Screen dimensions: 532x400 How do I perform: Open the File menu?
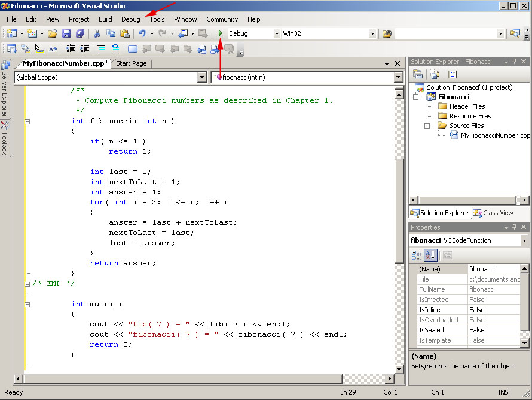pyautogui.click(x=11, y=19)
